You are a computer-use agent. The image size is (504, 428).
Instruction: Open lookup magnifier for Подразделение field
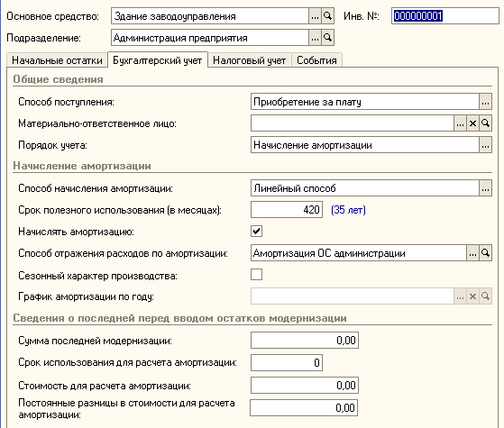pos(327,38)
